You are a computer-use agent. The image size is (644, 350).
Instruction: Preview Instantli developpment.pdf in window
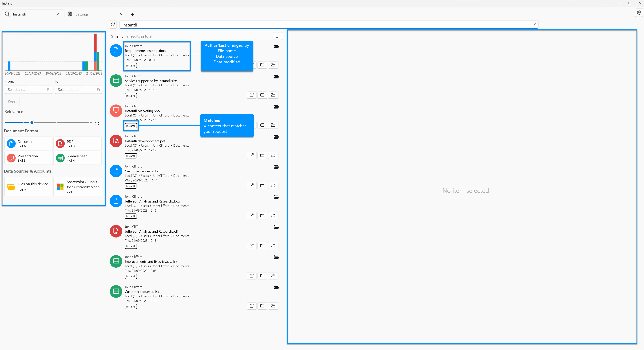(x=262, y=155)
